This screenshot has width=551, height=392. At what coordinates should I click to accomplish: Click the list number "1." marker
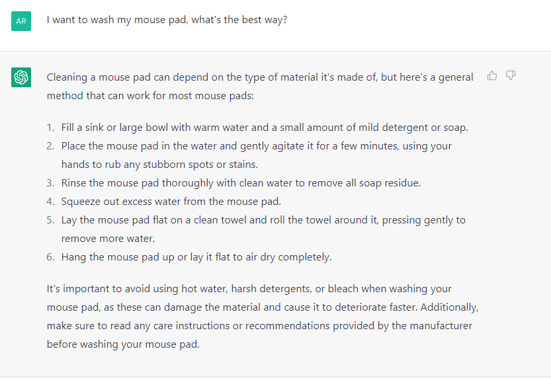51,127
